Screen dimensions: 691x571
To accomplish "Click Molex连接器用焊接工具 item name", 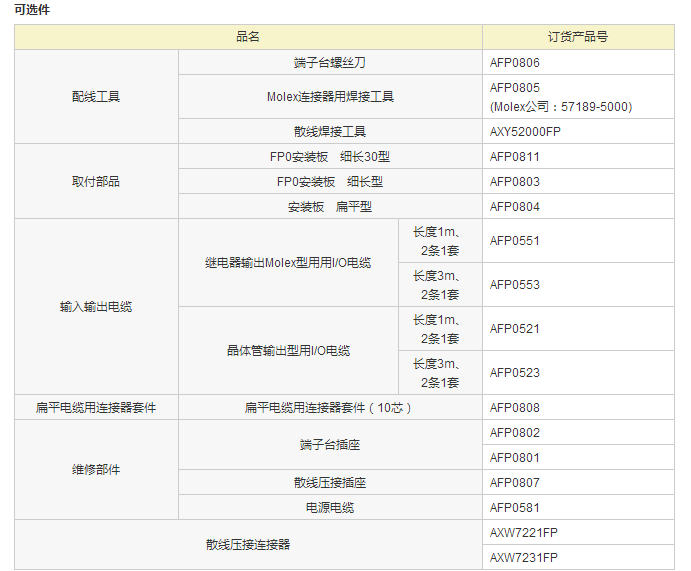I will (x=330, y=97).
